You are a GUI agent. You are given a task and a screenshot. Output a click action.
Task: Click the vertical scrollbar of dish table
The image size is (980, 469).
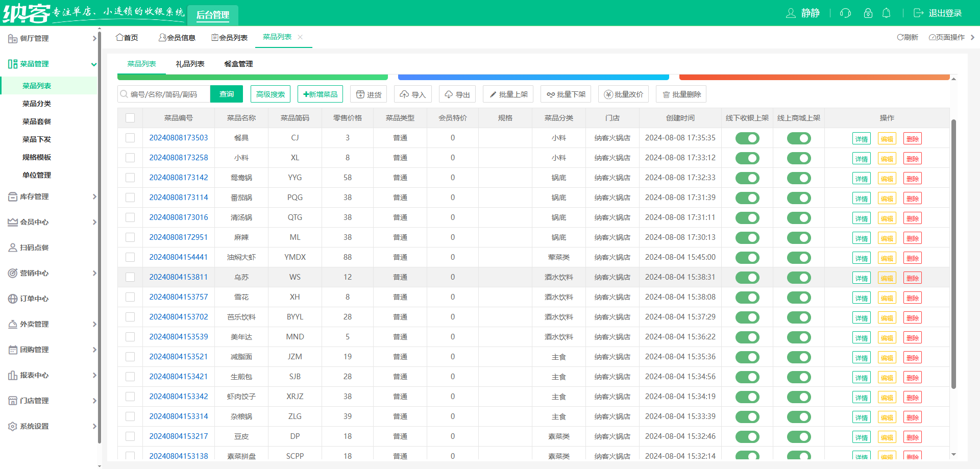pyautogui.click(x=953, y=255)
